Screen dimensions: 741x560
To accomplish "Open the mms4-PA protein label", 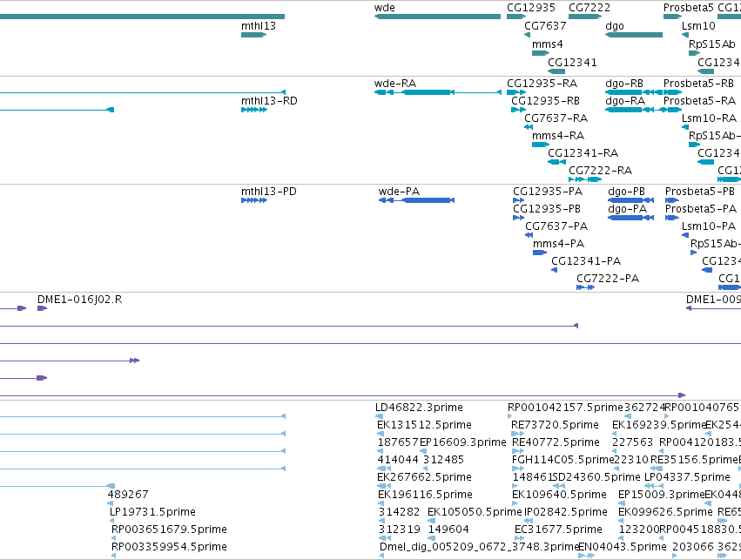I will pos(559,244).
